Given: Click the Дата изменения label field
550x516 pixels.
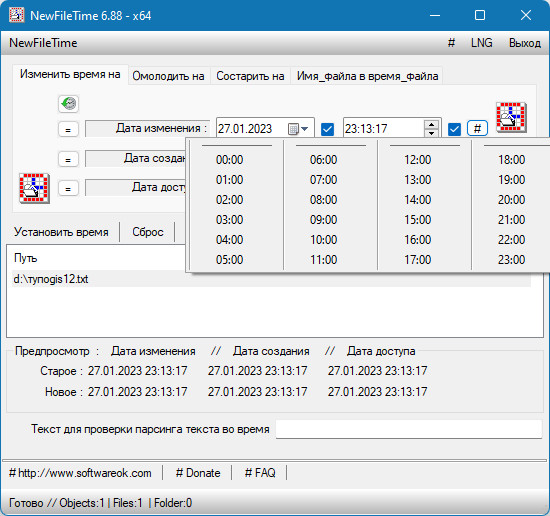Looking at the screenshot, I should click(x=147, y=129).
